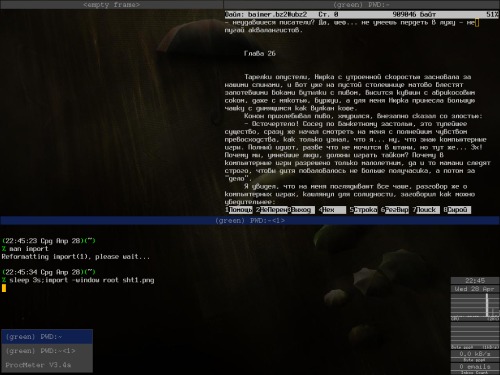Activate the top-right (green) PWD:~ frame tab
The image size is (500, 375).
(362, 4)
